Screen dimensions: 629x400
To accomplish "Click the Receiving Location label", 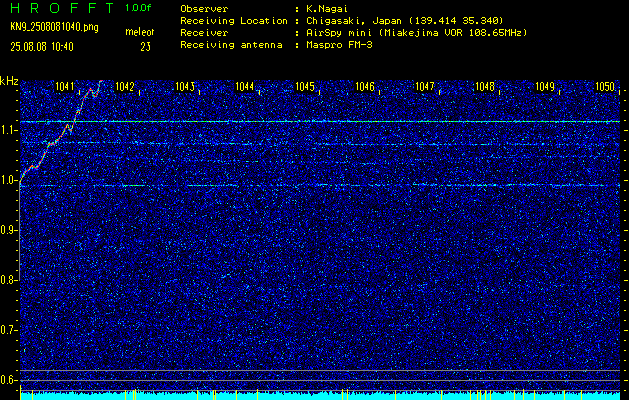I will point(234,21).
